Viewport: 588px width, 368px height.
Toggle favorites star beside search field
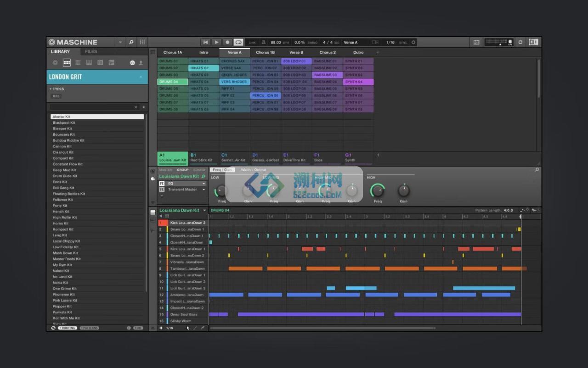(x=143, y=107)
